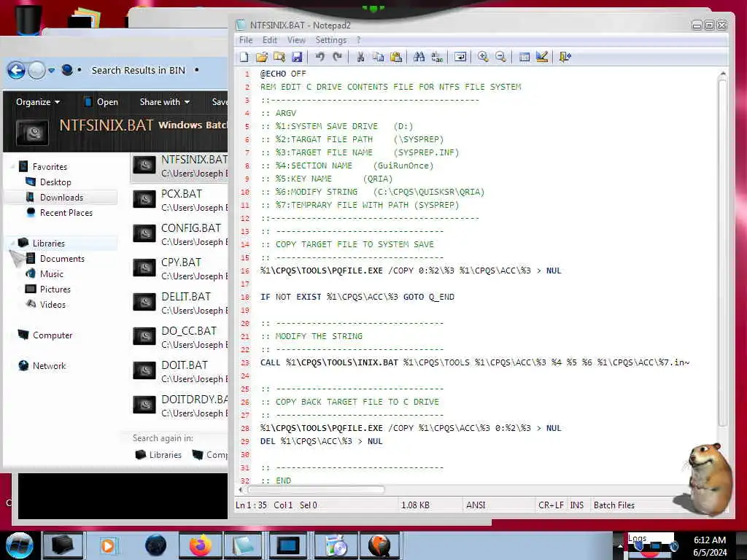Viewport: 747px width, 560px height.
Task: Open the Edit menu in Notepad2
Action: tap(270, 40)
